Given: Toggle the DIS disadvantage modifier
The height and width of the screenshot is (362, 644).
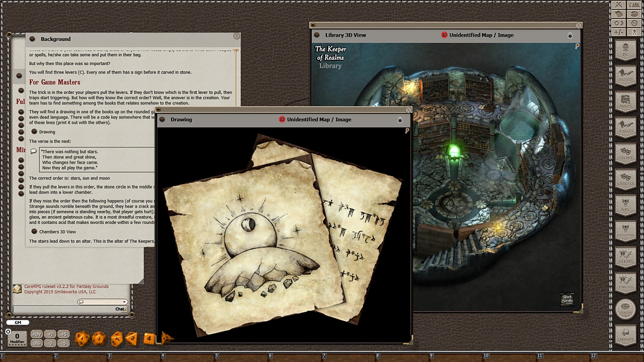Looking at the screenshot, I should 37,343.
